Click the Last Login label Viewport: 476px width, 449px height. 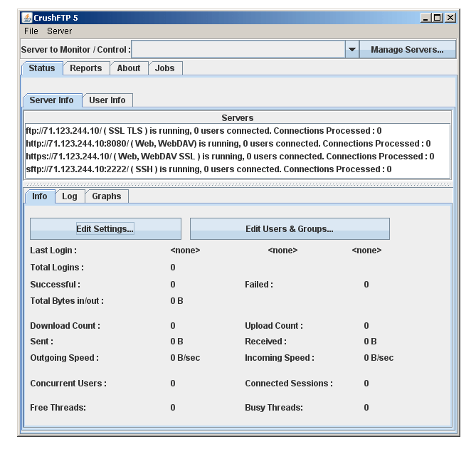[53, 250]
